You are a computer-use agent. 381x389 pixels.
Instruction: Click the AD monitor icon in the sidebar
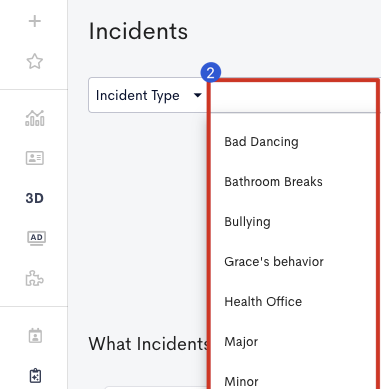click(x=36, y=238)
